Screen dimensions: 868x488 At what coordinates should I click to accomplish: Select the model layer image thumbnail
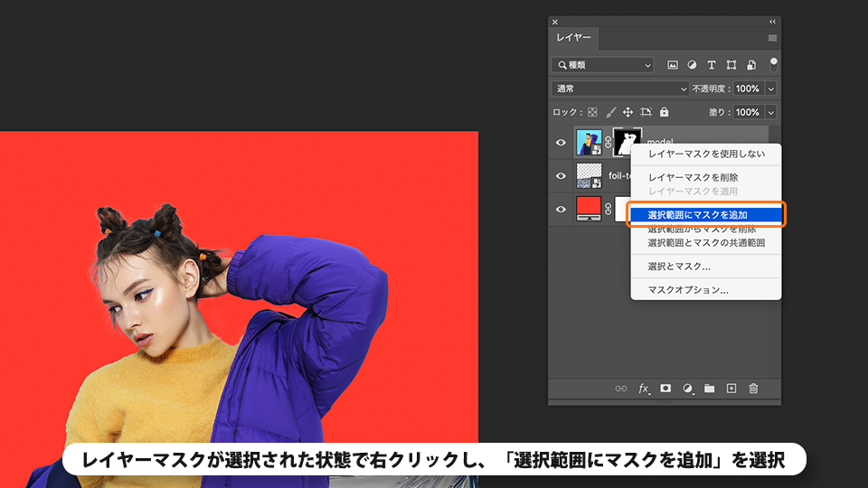coord(589,142)
